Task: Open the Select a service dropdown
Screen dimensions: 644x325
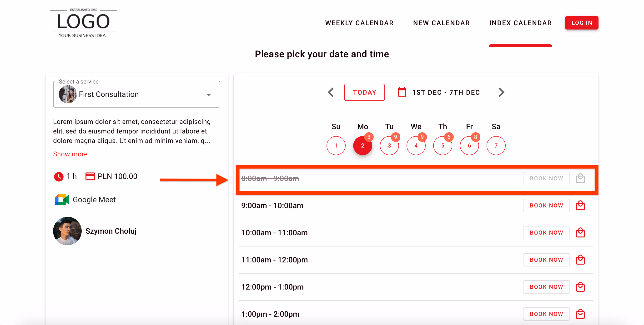Action: [209, 94]
